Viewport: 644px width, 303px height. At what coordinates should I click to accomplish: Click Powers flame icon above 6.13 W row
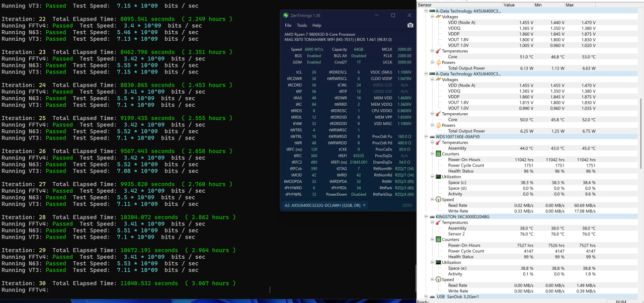(x=438, y=62)
